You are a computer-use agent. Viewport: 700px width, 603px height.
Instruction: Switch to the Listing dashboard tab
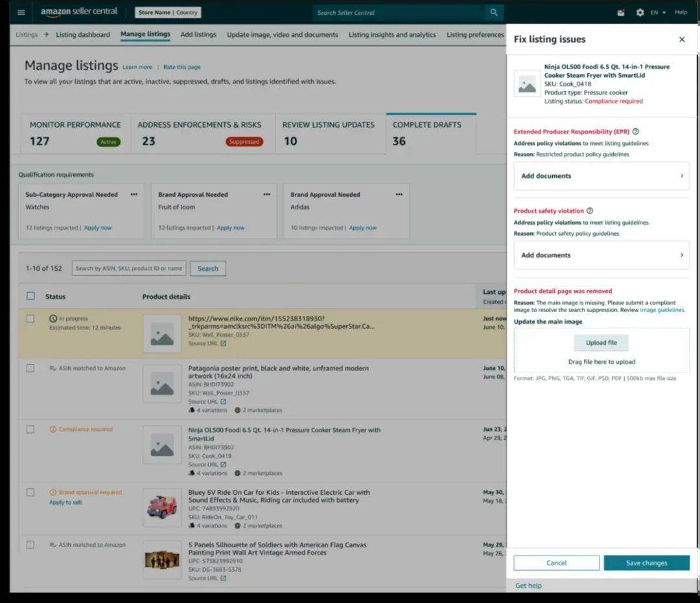[82, 34]
